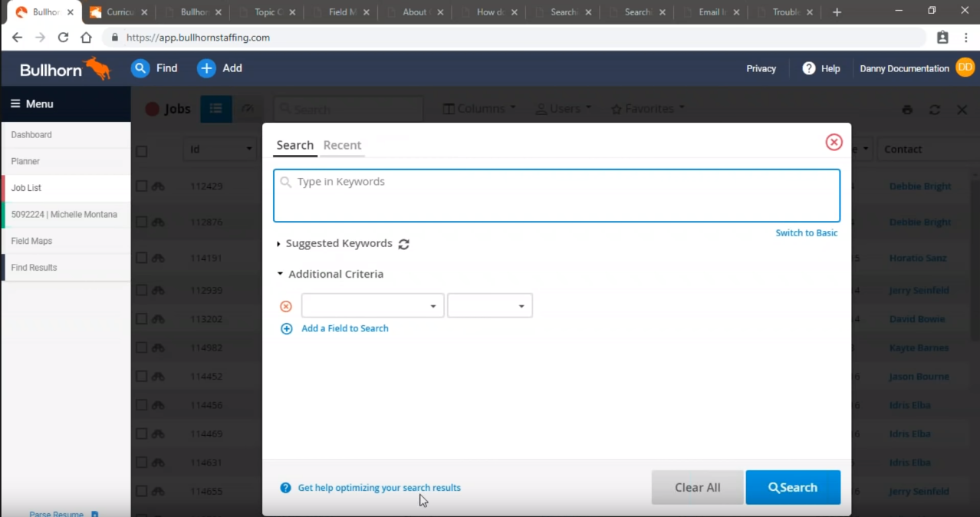Image resolution: width=980 pixels, height=517 pixels.
Task: Click the blue Search button
Action: point(793,487)
